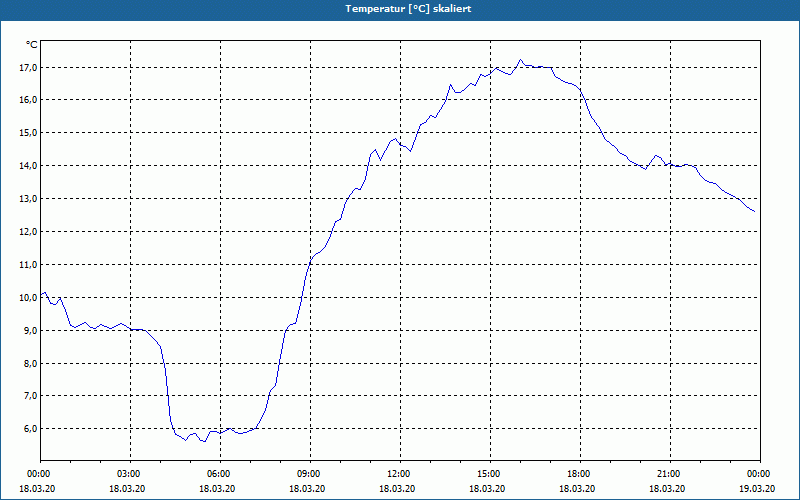Screen dimensions: 800x500
Task: Pick the 18.03.20 date under 21:00
Action: [667, 488]
